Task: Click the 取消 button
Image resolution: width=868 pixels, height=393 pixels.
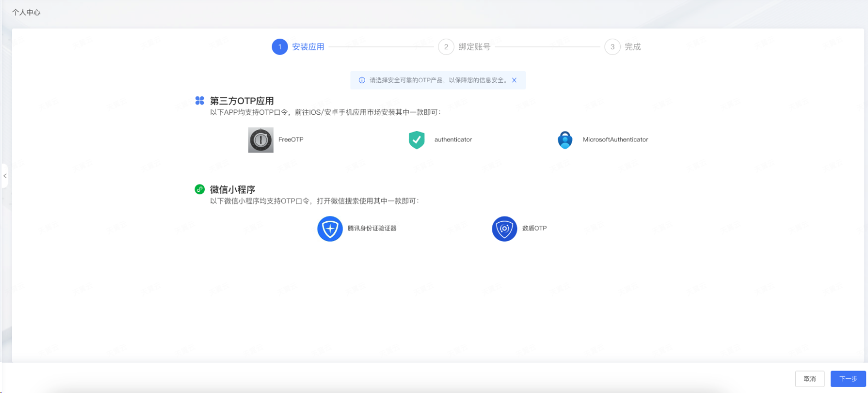Action: pos(809,379)
